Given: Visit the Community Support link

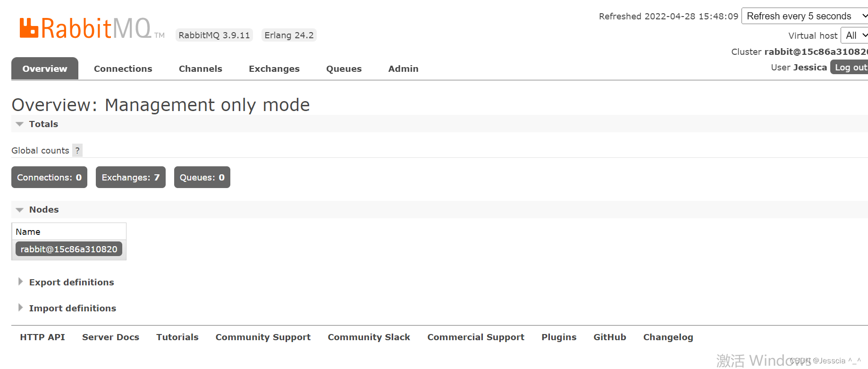Looking at the screenshot, I should (x=263, y=337).
